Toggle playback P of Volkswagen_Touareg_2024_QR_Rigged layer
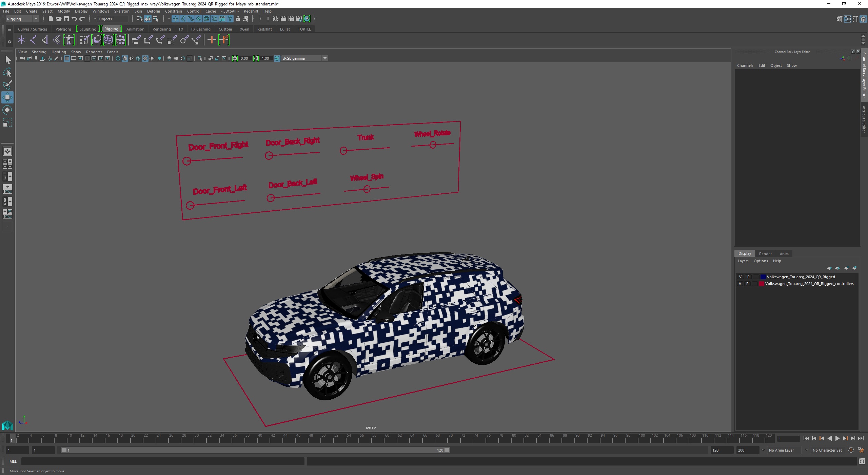 click(748, 277)
